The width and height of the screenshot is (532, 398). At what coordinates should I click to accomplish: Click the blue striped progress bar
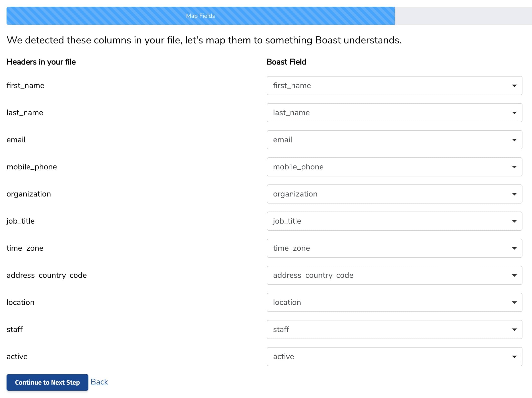pos(200,16)
